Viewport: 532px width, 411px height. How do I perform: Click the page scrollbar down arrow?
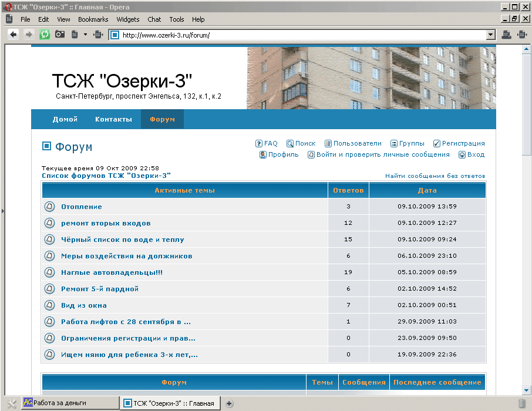click(x=526, y=390)
